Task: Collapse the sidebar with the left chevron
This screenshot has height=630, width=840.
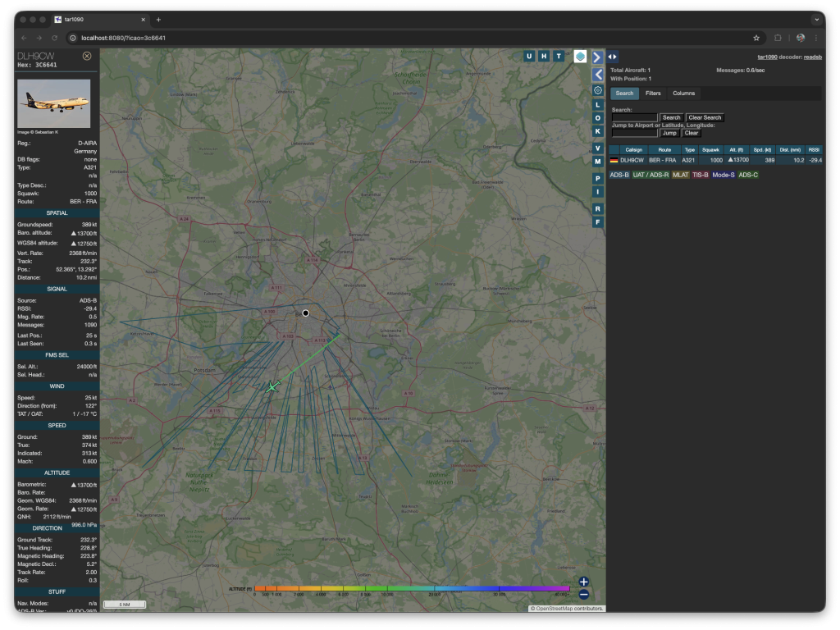Action: pos(597,75)
